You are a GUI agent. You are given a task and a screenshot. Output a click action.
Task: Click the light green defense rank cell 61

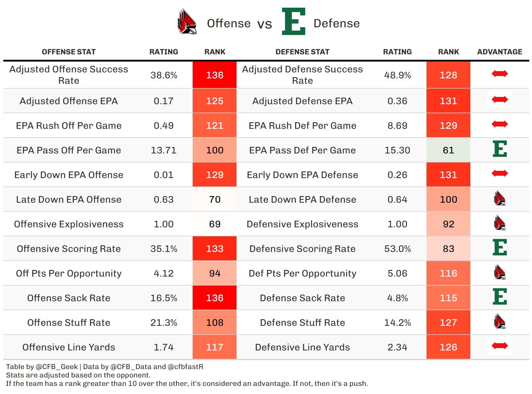[x=448, y=150]
